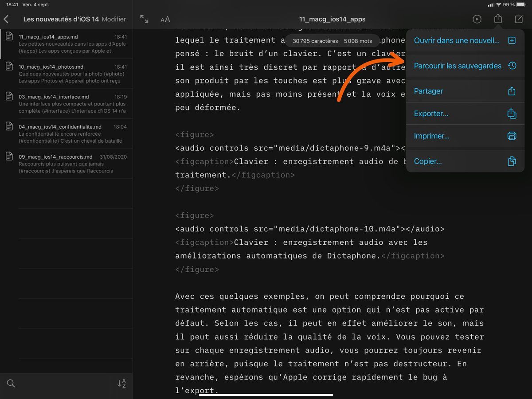Open text appearance settings via the AA icon
This screenshot has width=532, height=399.
(x=165, y=19)
